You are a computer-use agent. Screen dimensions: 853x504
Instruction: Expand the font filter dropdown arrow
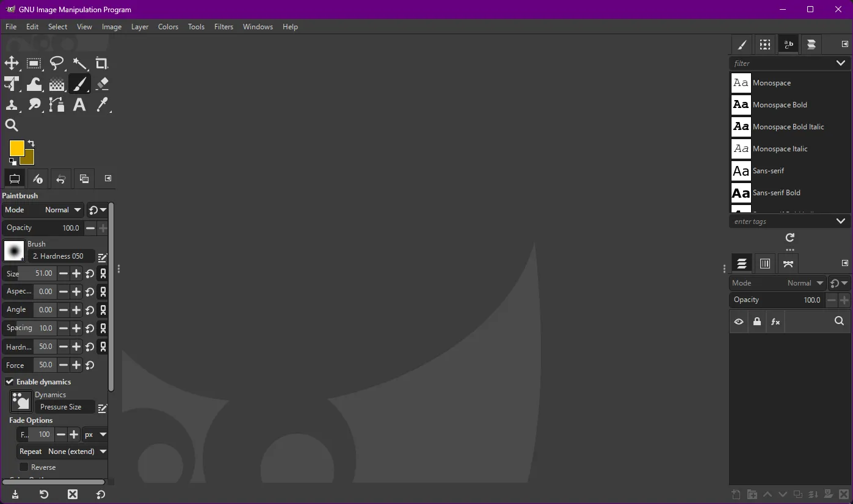click(841, 63)
